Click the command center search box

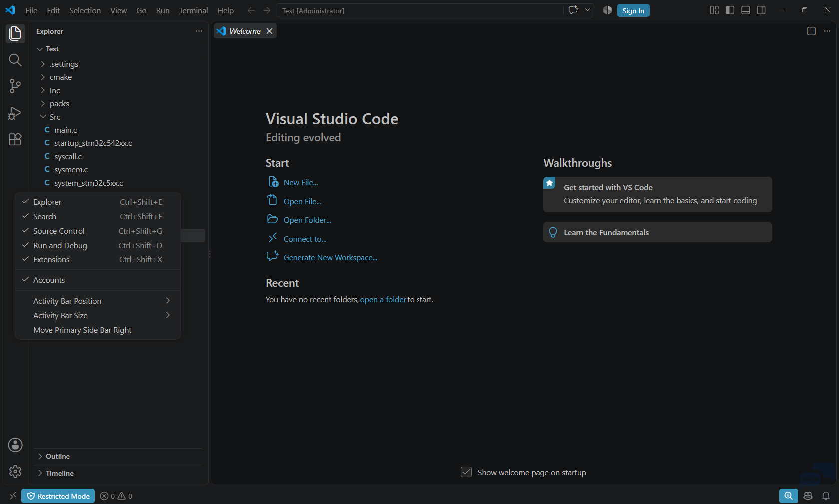pyautogui.click(x=419, y=10)
